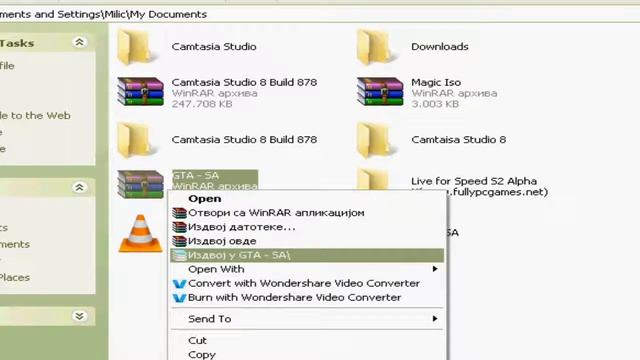Select the GTA - SA archive icon
This screenshot has width=640, height=360.
point(140,184)
